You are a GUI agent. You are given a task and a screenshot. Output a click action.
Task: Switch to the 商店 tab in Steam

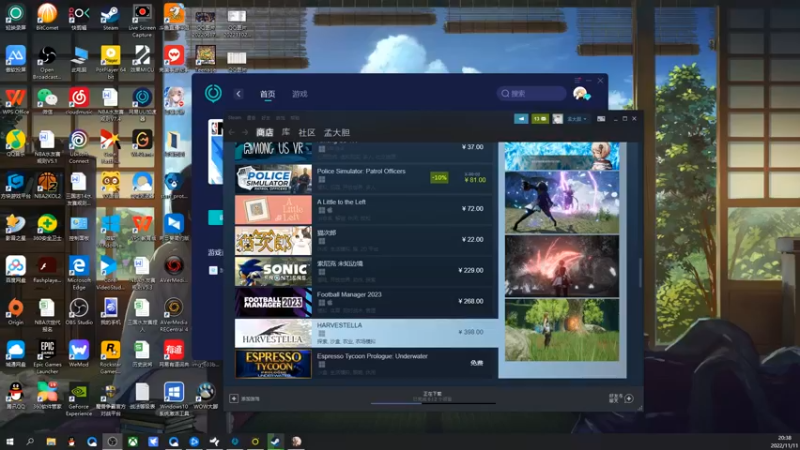click(x=264, y=133)
